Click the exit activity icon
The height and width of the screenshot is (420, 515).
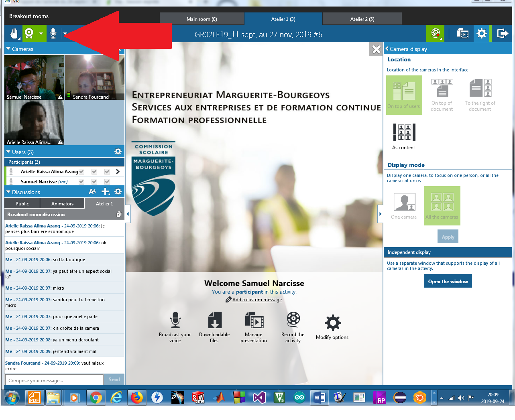[x=503, y=33]
